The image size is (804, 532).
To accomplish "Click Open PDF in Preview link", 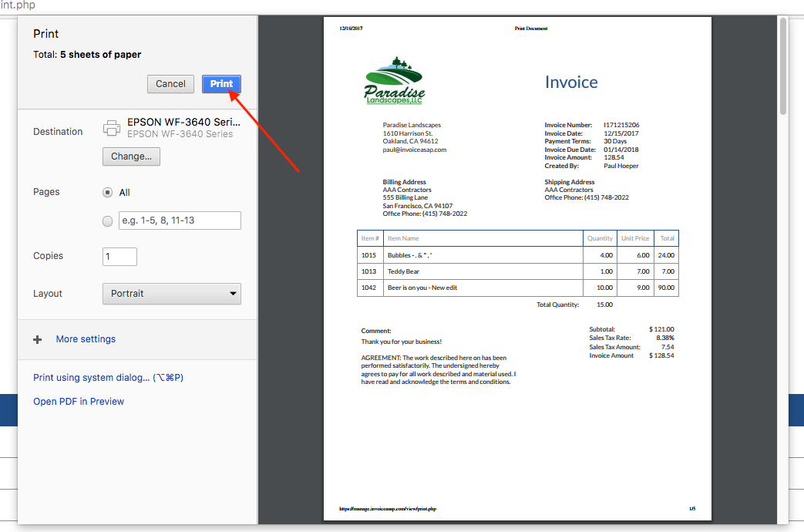I will tap(79, 402).
